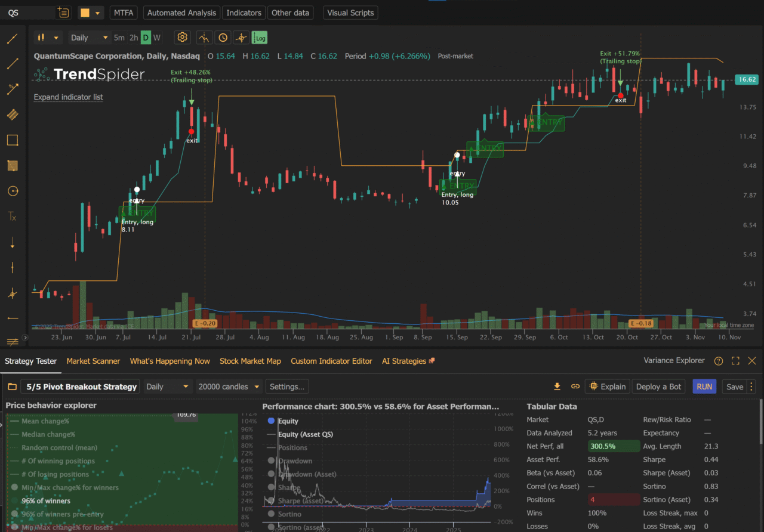This screenshot has width=764, height=532.
Task: Open the chart settings gear
Action: coord(182,37)
